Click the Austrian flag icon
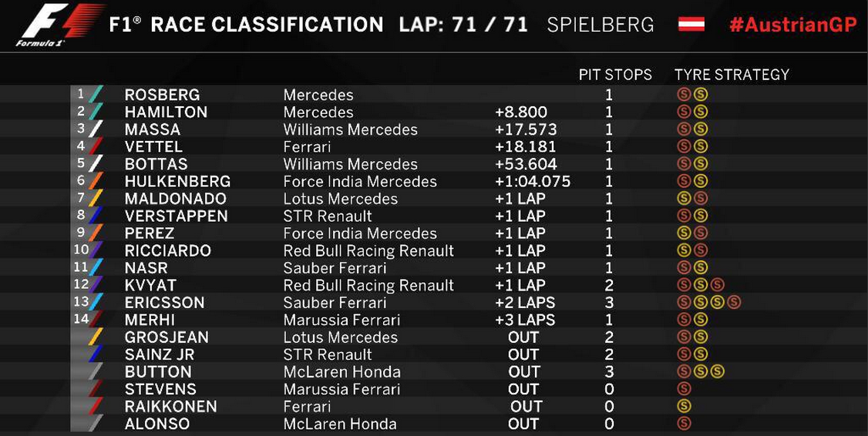 pos(691,25)
